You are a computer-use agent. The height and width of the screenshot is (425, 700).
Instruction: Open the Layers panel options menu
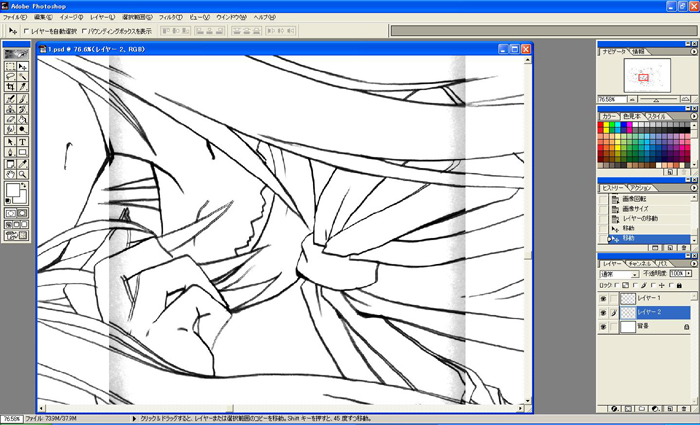point(694,263)
